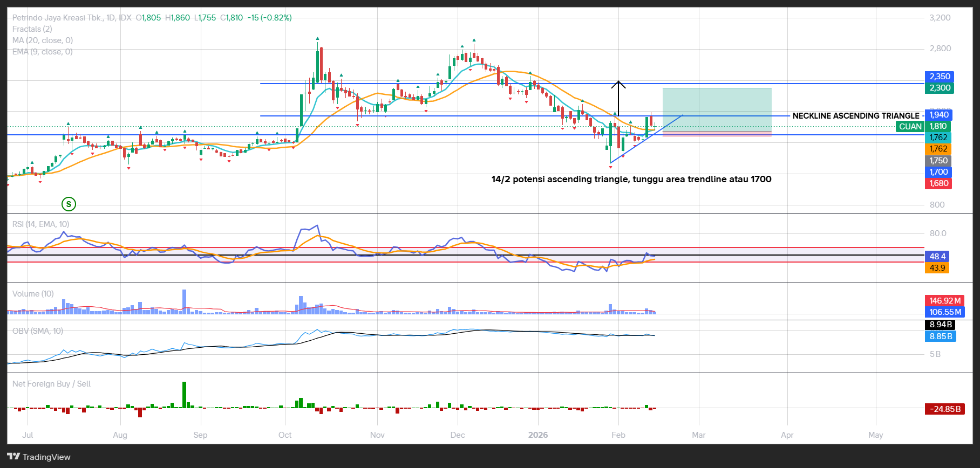Click the green S marker icon

69,204
